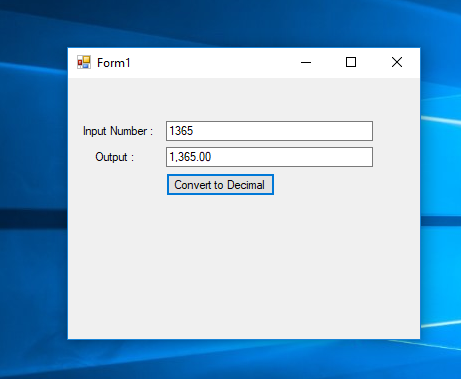Click blank form area above Input Number row

point(243,99)
